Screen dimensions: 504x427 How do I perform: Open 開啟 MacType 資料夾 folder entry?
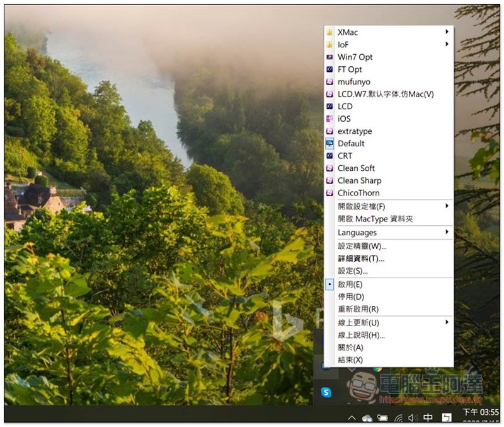pos(389,219)
